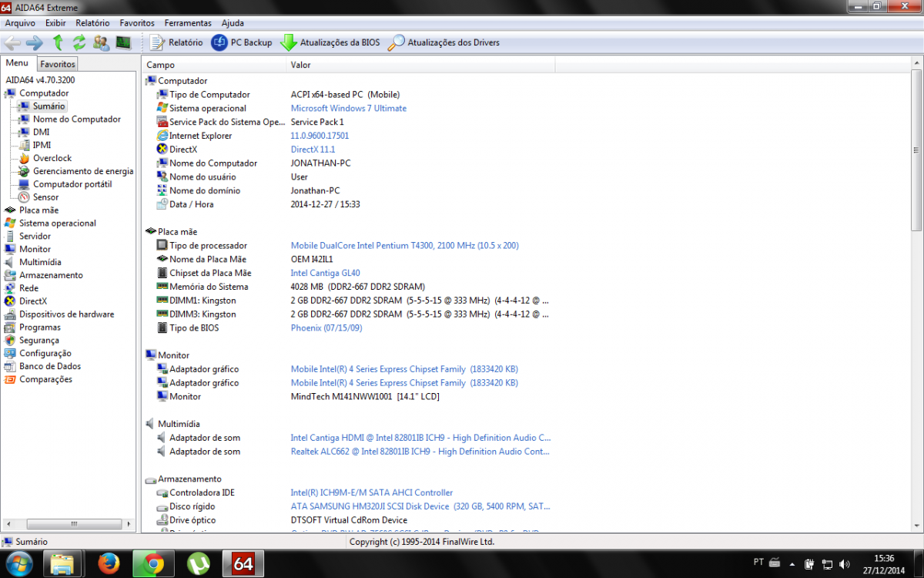This screenshot has width=924, height=578.
Task: Open the Ajuda menu
Action: [x=233, y=23]
